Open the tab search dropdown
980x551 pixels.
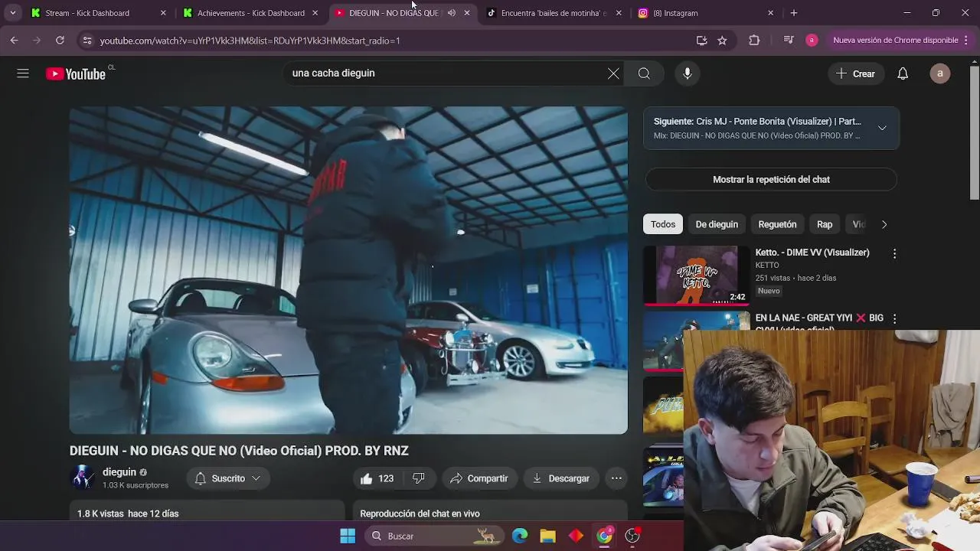click(x=12, y=13)
